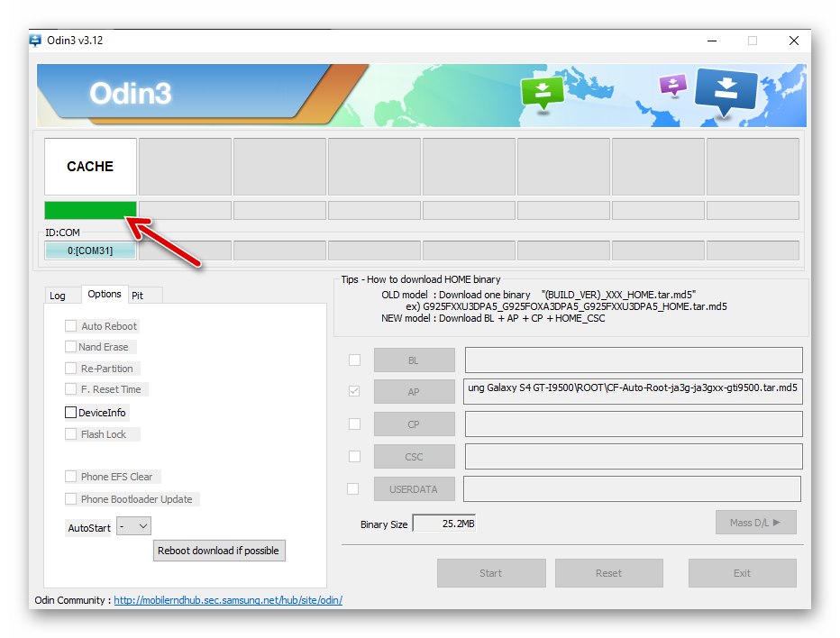The image size is (840, 638).
Task: Click the USERDATA file path field
Action: (x=632, y=489)
